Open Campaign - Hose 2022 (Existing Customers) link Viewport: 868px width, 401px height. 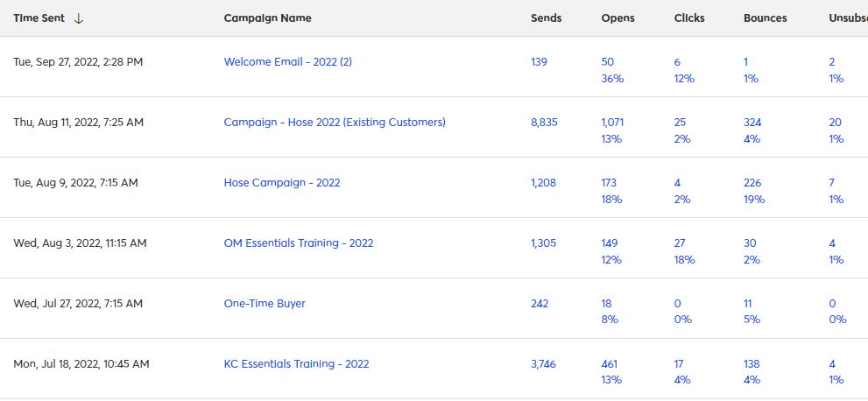click(x=335, y=123)
